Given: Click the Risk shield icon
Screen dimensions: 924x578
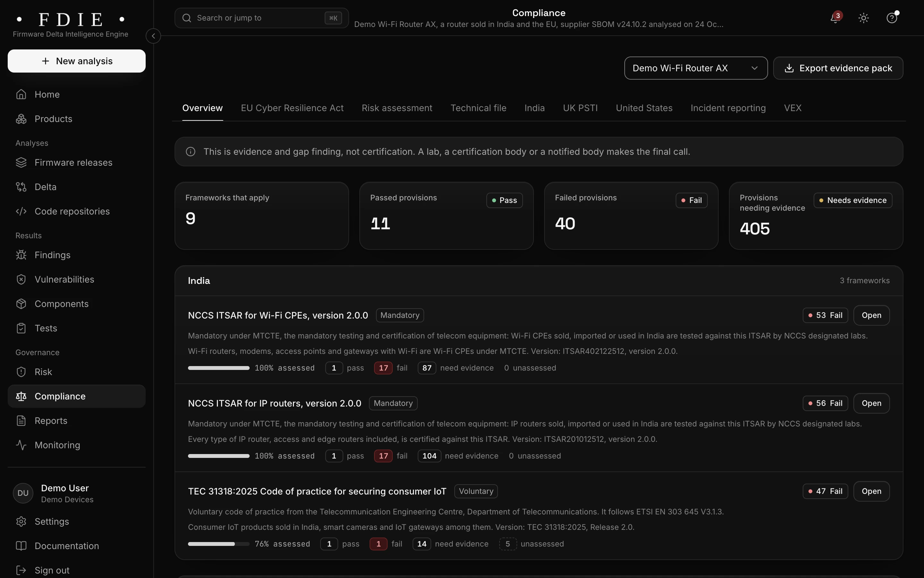Looking at the screenshot, I should coord(21,372).
